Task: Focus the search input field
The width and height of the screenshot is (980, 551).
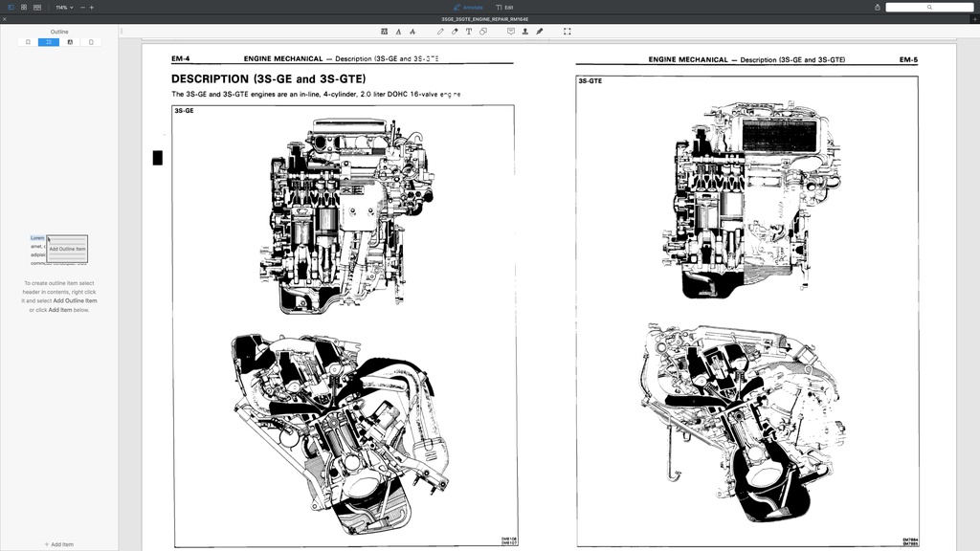Action: [x=929, y=8]
